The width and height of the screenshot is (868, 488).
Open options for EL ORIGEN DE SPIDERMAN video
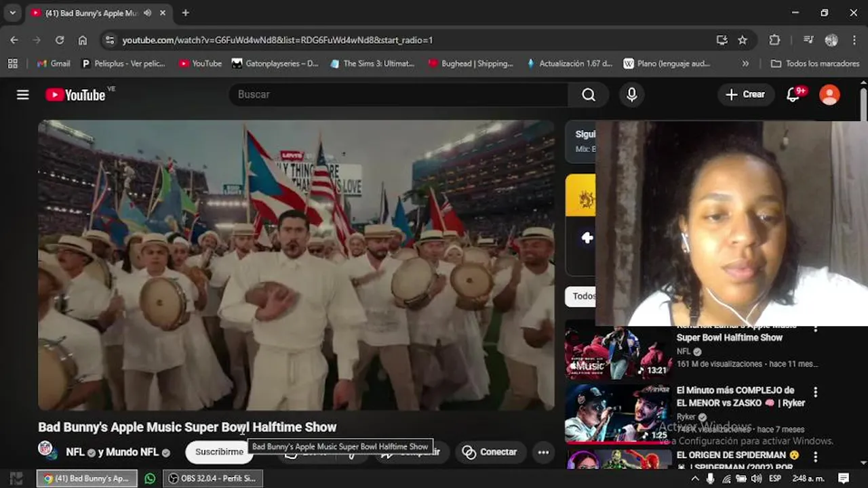click(816, 457)
